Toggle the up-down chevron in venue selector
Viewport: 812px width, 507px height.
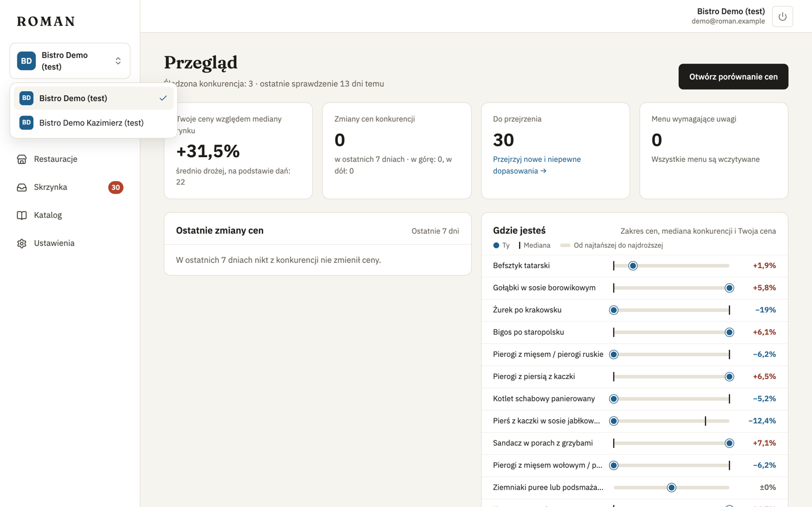click(x=118, y=61)
